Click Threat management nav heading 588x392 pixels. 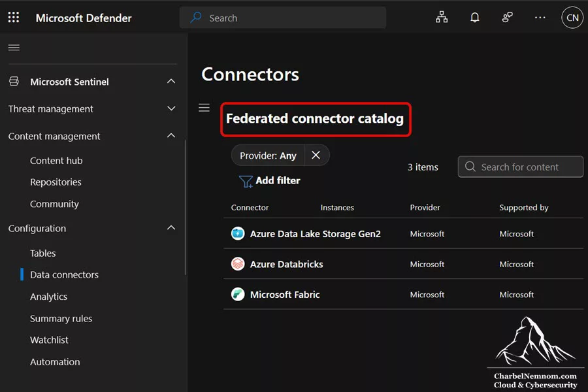[50, 109]
